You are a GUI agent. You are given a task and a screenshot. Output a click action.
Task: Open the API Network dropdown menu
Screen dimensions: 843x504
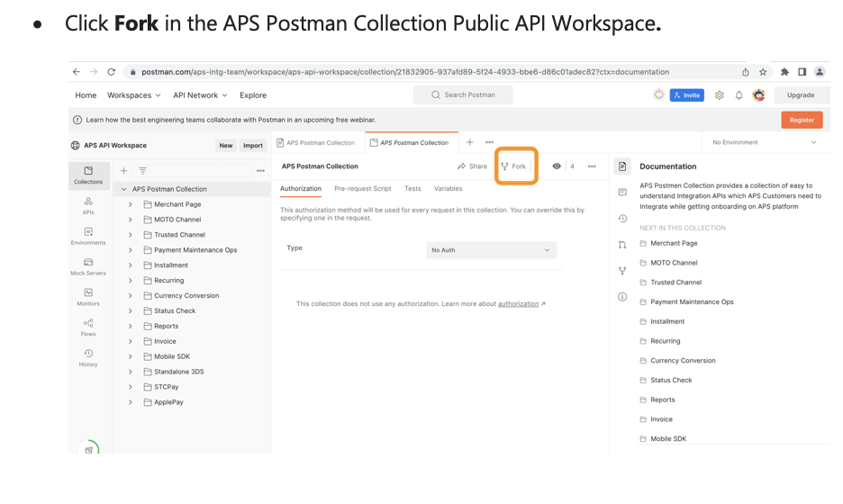200,95
